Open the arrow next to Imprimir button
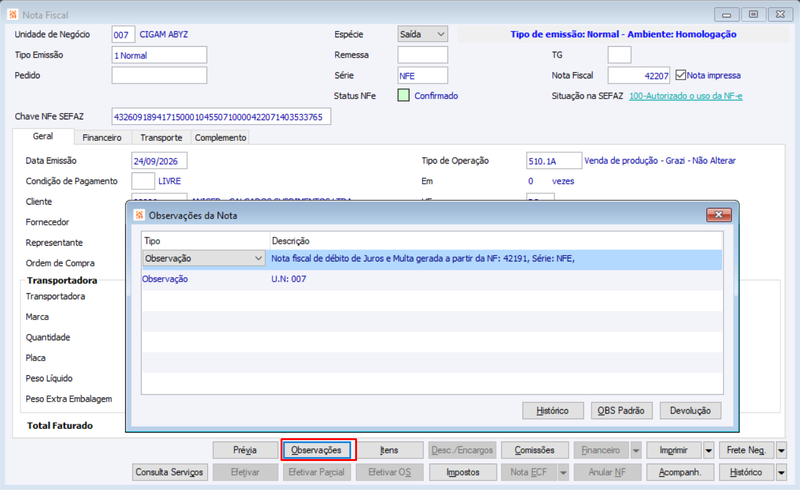 tap(708, 450)
